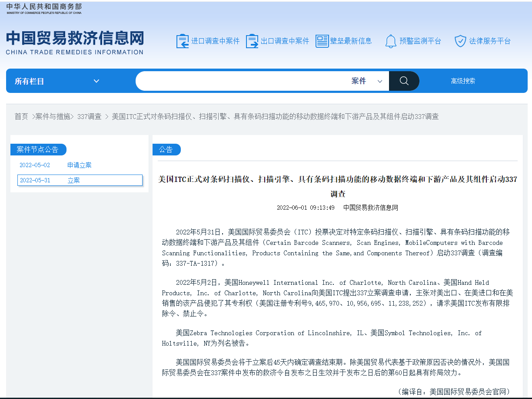Click the source 中国贸易救济信息网 under the headline

coord(371,208)
